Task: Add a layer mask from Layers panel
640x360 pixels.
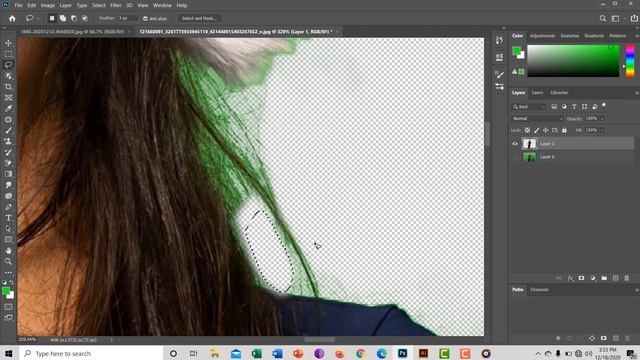Action: [x=581, y=278]
